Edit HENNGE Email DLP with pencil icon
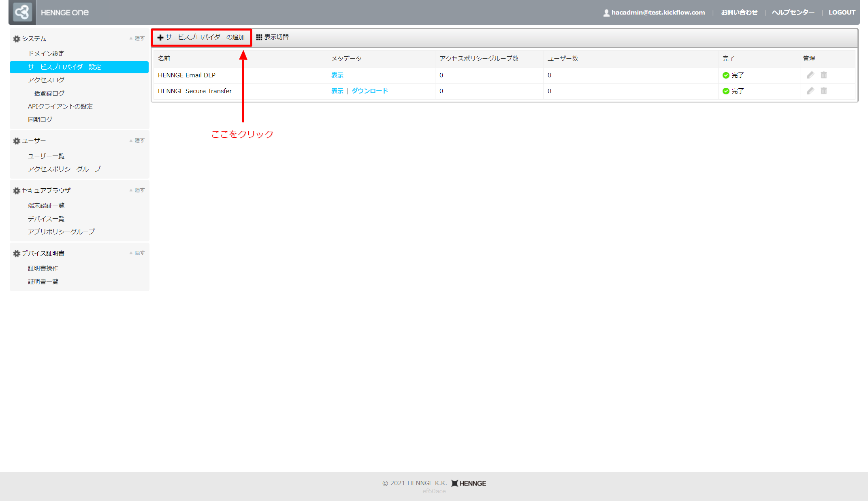This screenshot has height=501, width=868. click(x=810, y=75)
